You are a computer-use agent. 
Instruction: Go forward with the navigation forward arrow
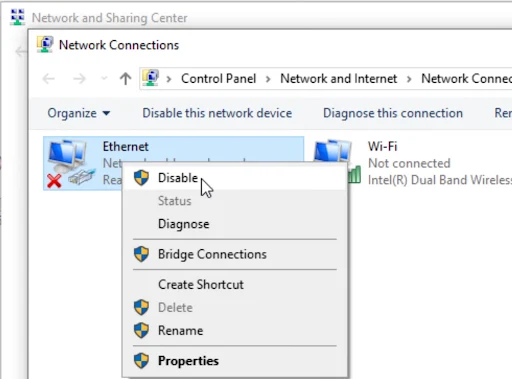click(x=79, y=79)
